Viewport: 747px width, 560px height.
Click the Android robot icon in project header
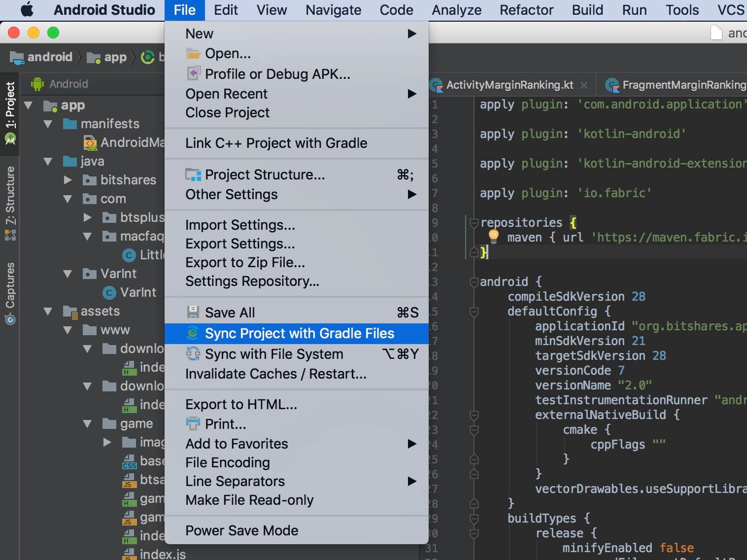coord(37,84)
